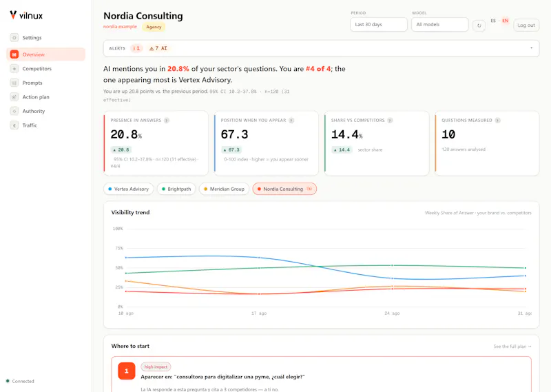Toggle Nordia Consulting series chip

click(284, 189)
